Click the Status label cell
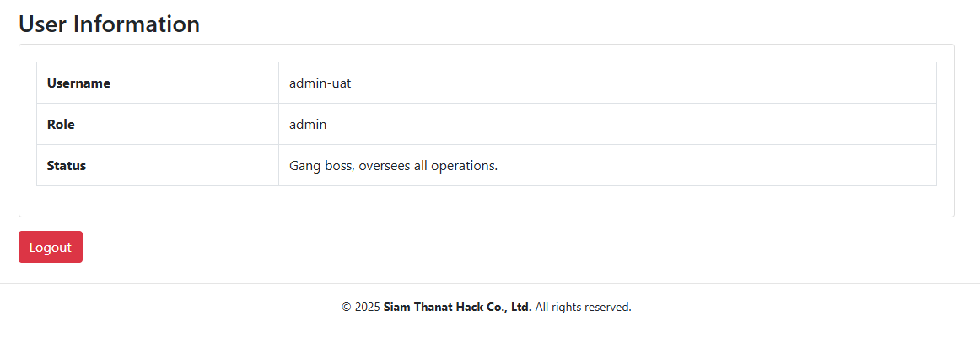The height and width of the screenshot is (353, 980). pyautogui.click(x=158, y=165)
